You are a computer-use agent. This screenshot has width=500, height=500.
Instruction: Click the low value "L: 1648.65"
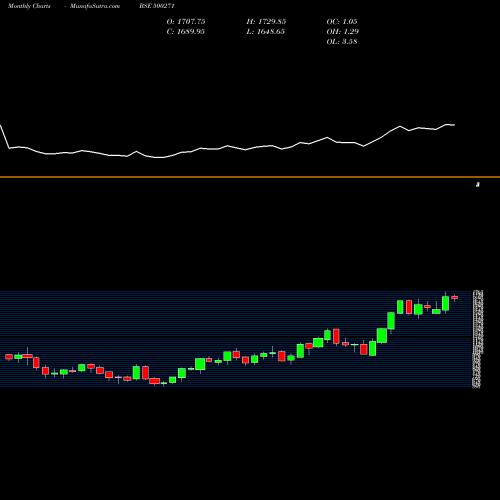pyautogui.click(x=265, y=31)
